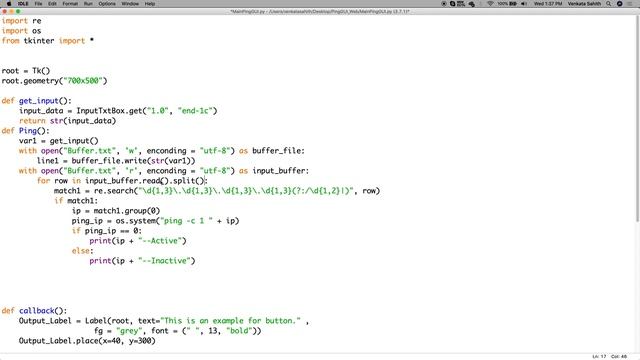
Task: Click the 'def Ping():' line
Action: pos(25,131)
